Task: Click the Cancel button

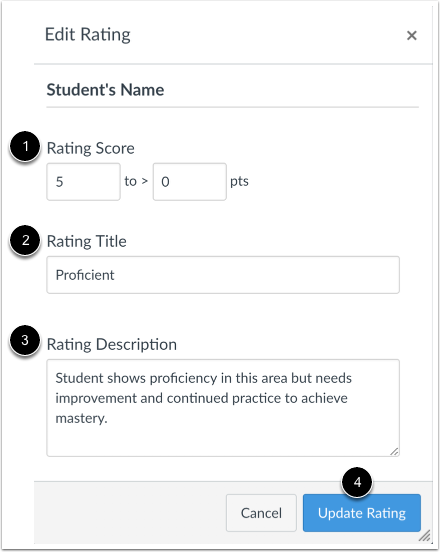Action: click(x=261, y=513)
